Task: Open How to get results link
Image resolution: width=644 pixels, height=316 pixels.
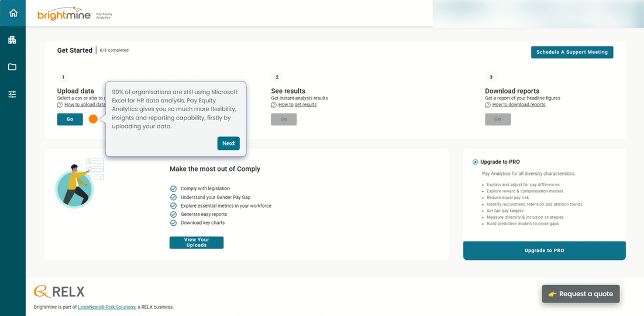Action: (297, 105)
